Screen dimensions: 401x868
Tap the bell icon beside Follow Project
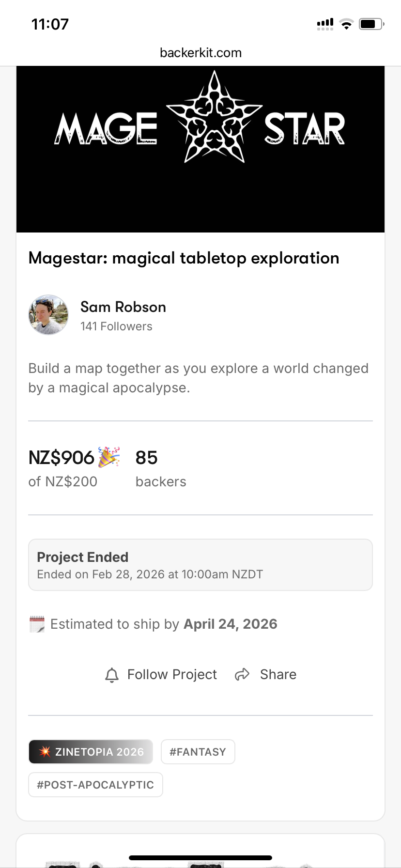click(112, 675)
